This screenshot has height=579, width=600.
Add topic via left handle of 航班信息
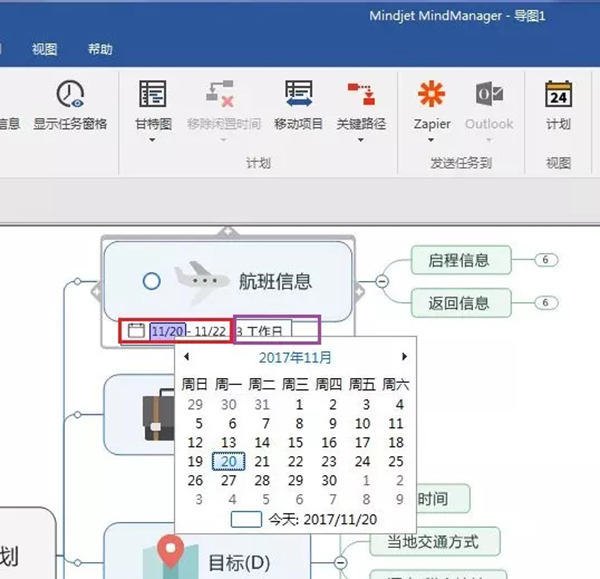pyautogui.click(x=96, y=292)
